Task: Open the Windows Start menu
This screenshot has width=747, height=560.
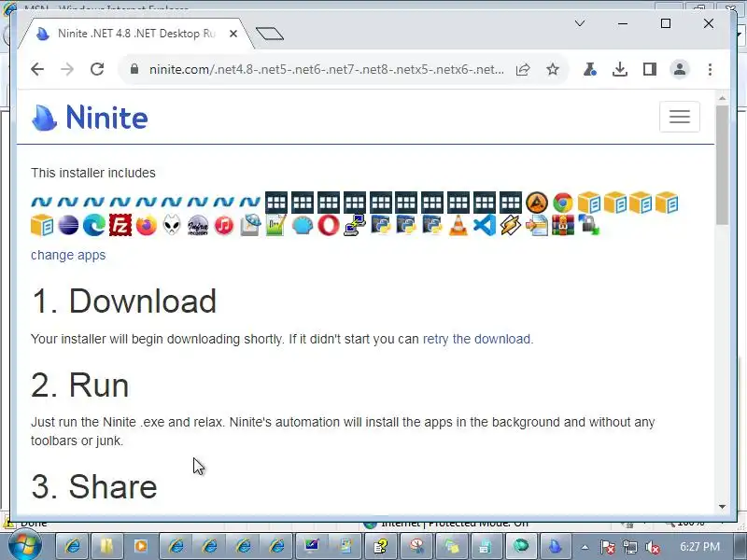Action: pyautogui.click(x=25, y=546)
